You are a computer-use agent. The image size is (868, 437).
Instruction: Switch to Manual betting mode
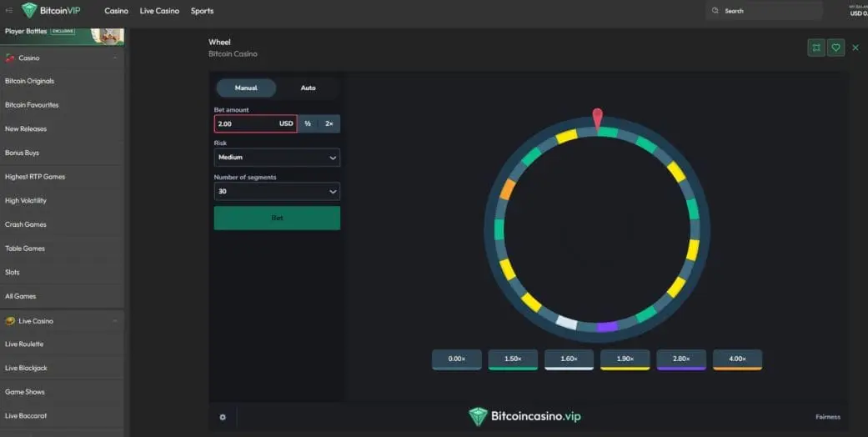pos(246,88)
